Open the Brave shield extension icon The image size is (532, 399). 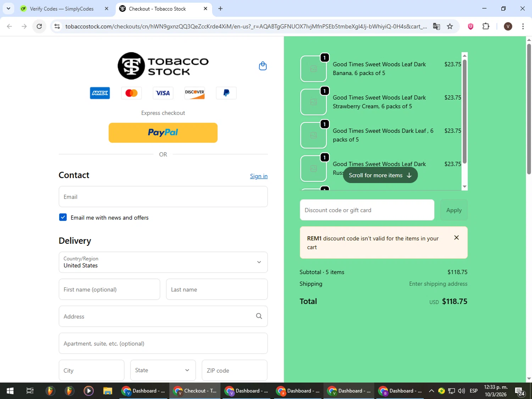pyautogui.click(x=470, y=26)
